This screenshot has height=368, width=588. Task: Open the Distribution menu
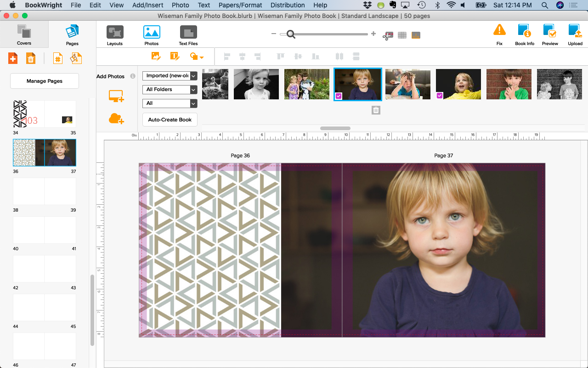click(x=288, y=5)
